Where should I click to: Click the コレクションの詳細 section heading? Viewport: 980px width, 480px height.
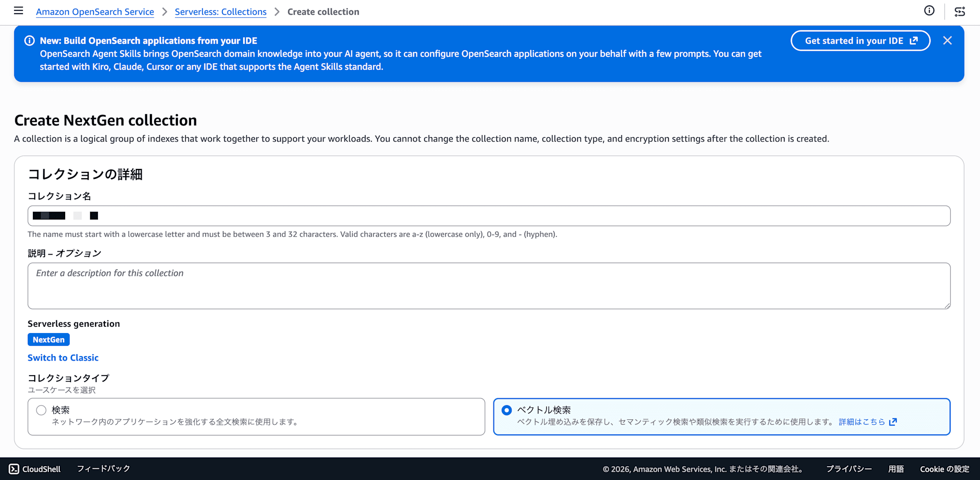85,174
